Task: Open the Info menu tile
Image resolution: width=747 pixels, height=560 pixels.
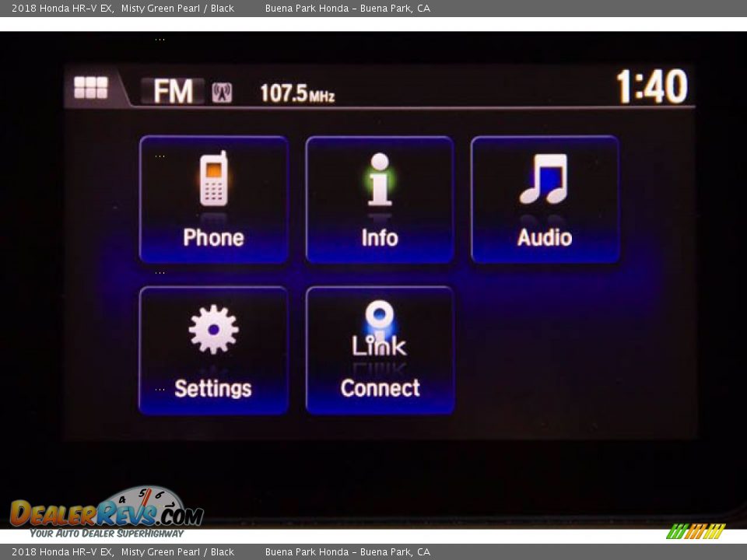Action: (379, 200)
